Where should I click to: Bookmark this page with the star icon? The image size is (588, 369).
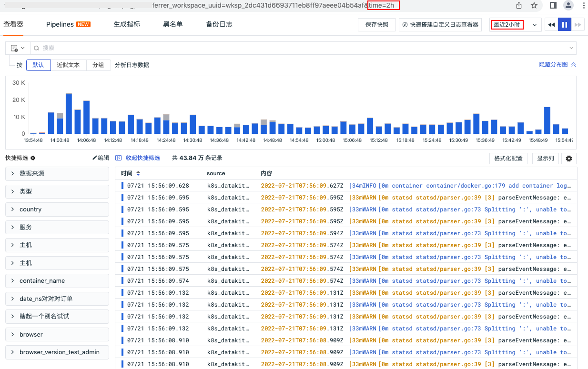[534, 5]
